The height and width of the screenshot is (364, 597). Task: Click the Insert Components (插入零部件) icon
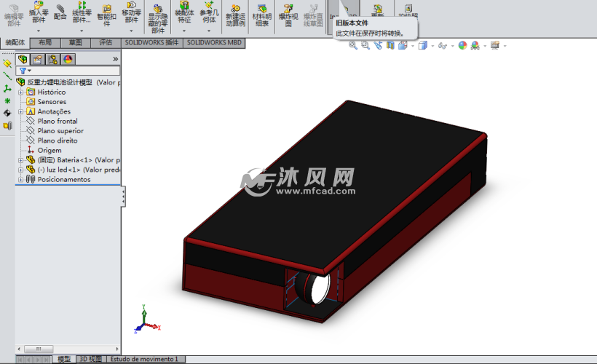(x=39, y=5)
